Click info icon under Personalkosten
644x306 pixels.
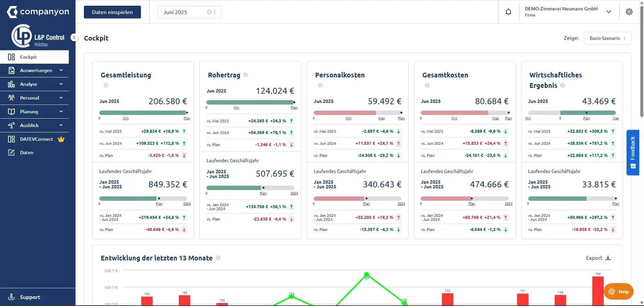[x=320, y=85]
